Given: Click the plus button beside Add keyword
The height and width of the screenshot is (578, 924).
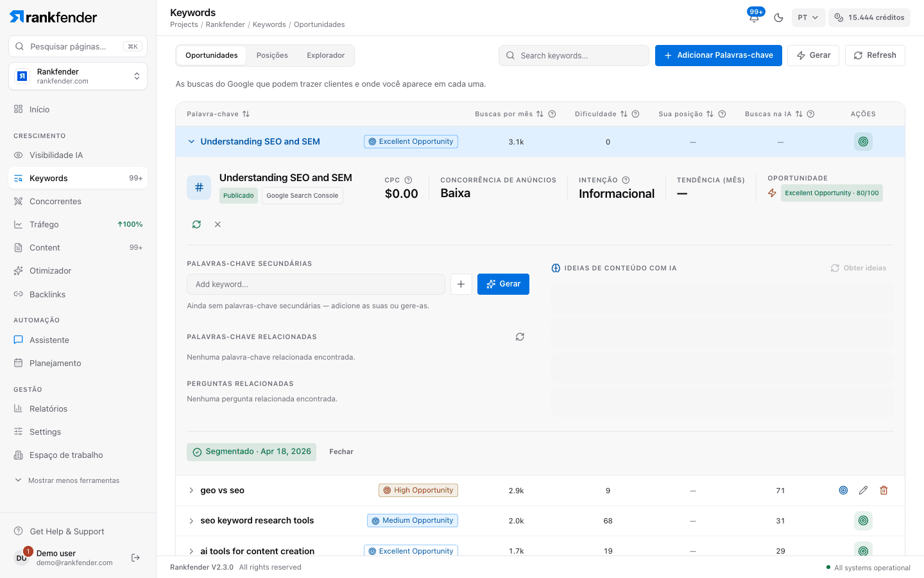Looking at the screenshot, I should (x=461, y=284).
